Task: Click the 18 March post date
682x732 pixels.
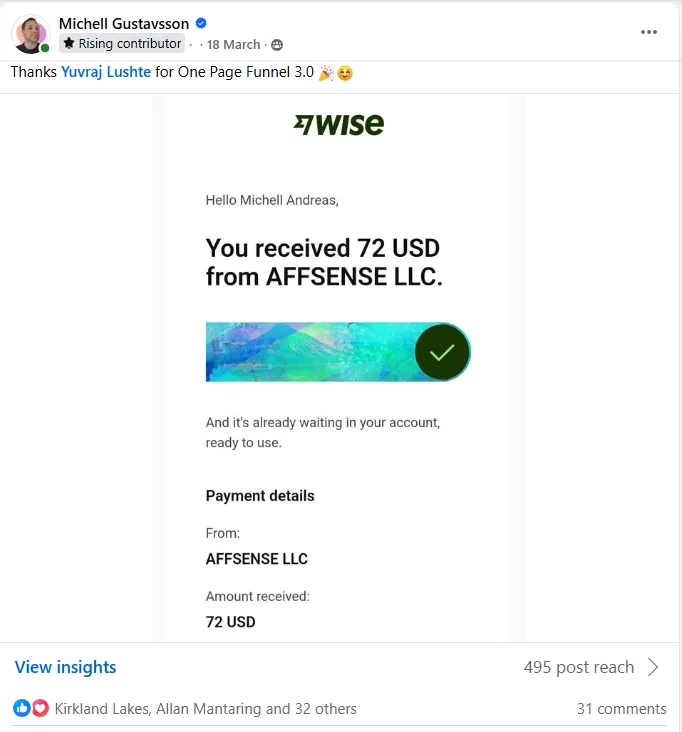Action: 233,45
